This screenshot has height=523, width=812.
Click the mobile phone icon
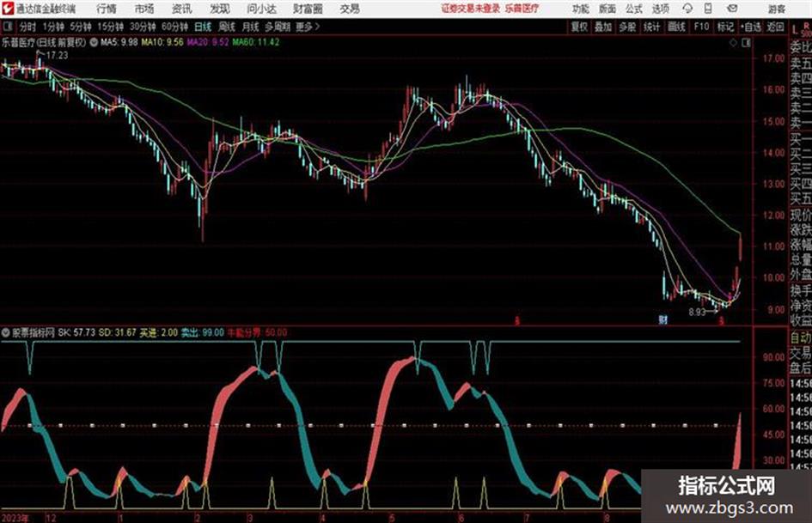708,9
